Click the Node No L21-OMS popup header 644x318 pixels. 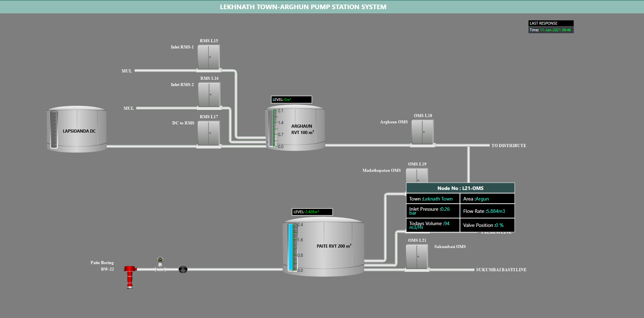pos(460,188)
